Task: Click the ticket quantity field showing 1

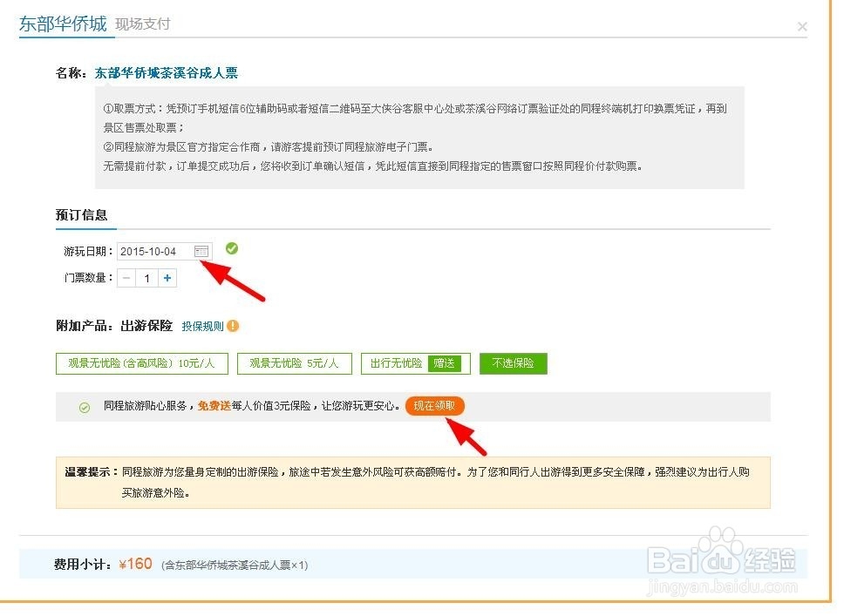Action: click(x=147, y=278)
